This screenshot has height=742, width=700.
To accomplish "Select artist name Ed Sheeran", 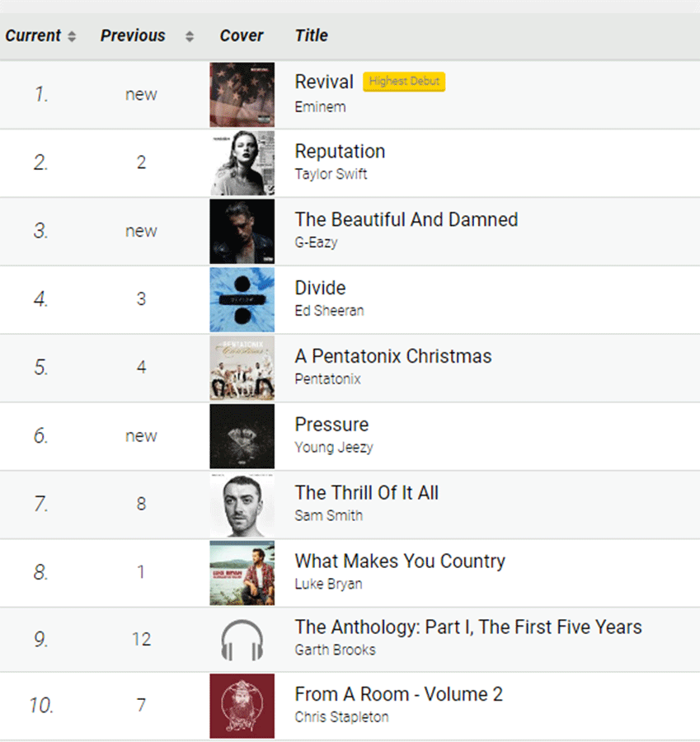I will click(330, 311).
